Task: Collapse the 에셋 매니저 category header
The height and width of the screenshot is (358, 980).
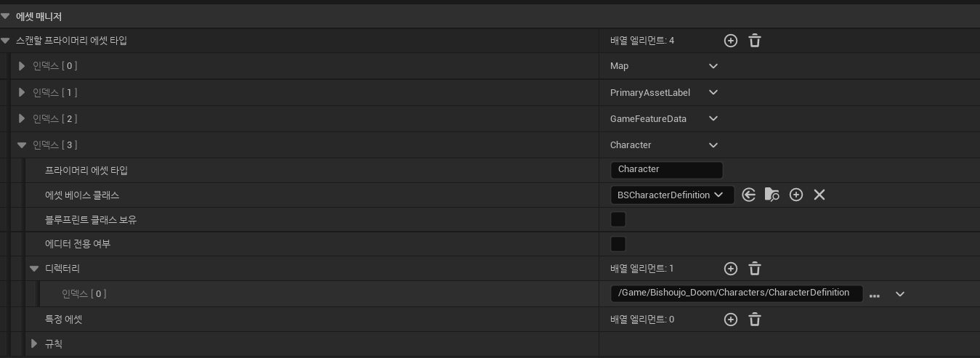Action: [6, 16]
